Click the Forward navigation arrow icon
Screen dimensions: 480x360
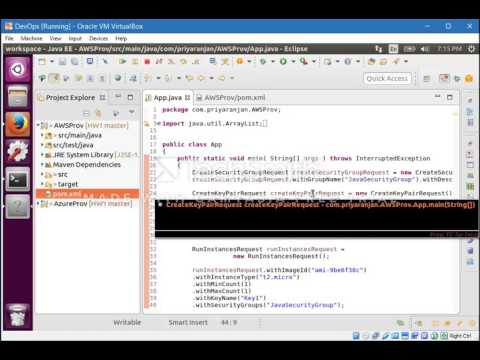pos(222,78)
